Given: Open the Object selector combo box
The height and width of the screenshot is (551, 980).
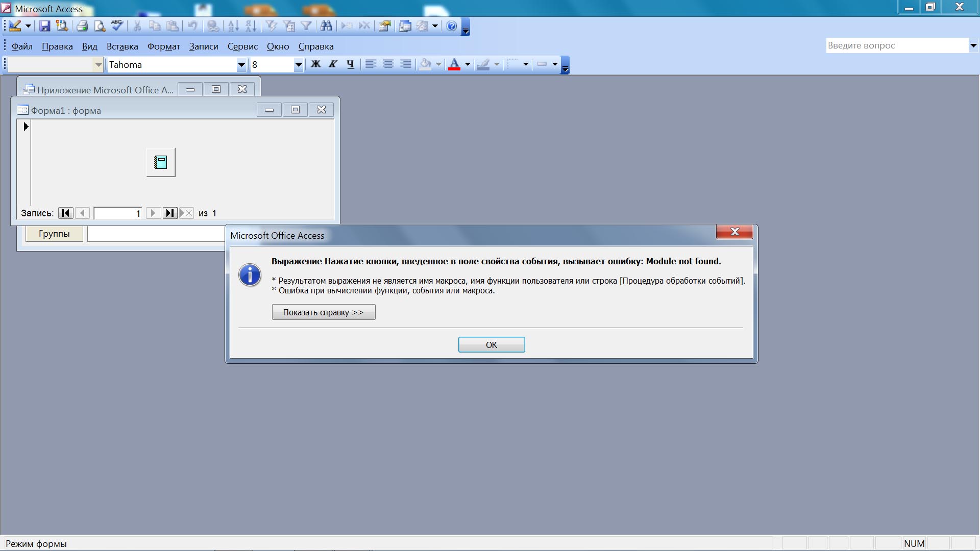Looking at the screenshot, I should tap(56, 65).
